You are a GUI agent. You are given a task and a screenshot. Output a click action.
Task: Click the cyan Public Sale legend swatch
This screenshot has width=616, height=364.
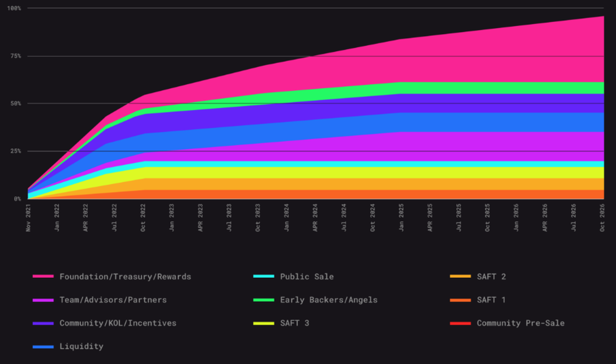[263, 277]
